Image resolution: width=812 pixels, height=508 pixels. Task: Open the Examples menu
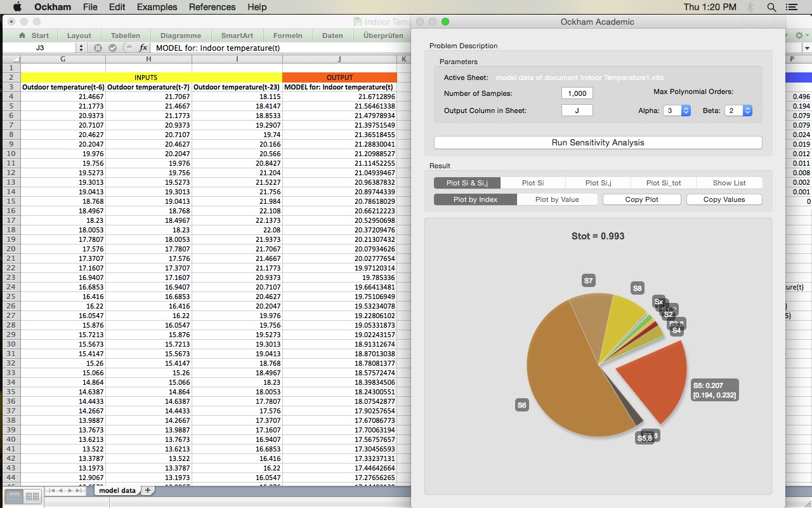click(157, 7)
